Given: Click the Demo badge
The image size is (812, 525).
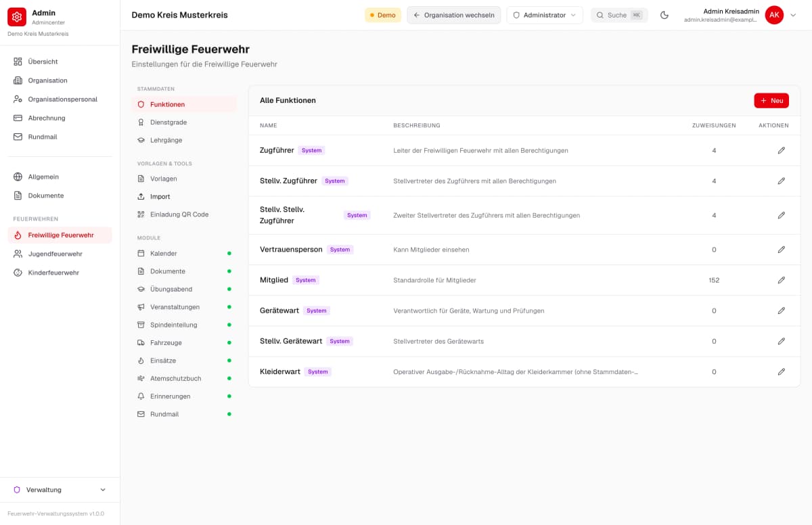Looking at the screenshot, I should coord(383,15).
